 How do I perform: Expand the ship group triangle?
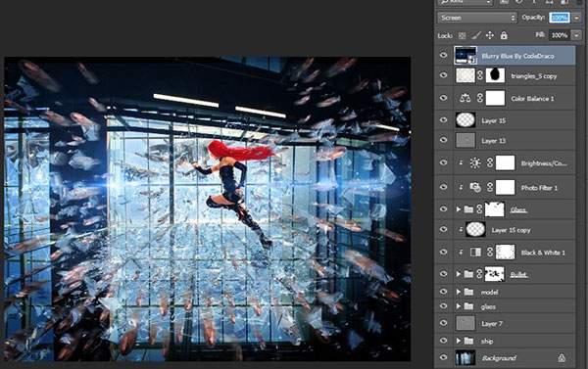coord(459,341)
